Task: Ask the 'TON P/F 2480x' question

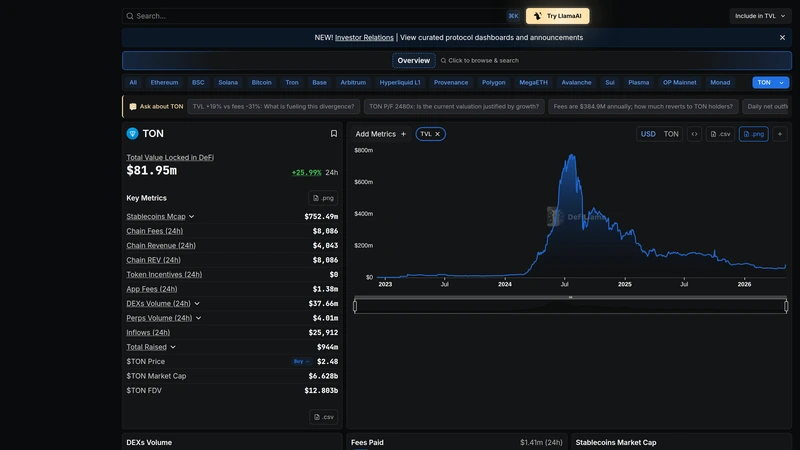Action: (454, 107)
